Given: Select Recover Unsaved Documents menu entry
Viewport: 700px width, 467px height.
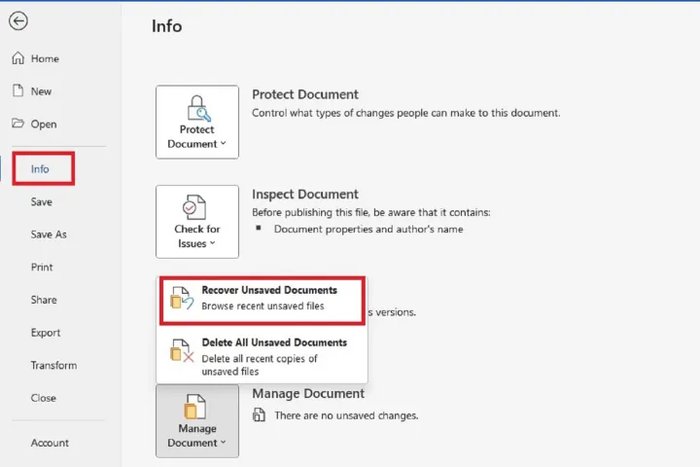Looking at the screenshot, I should 262,300.
